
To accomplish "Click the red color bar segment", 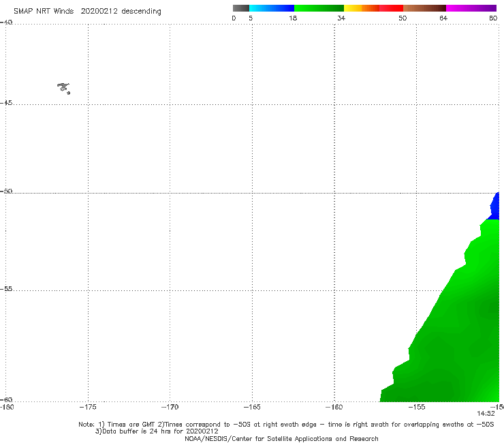I will coord(391,8).
